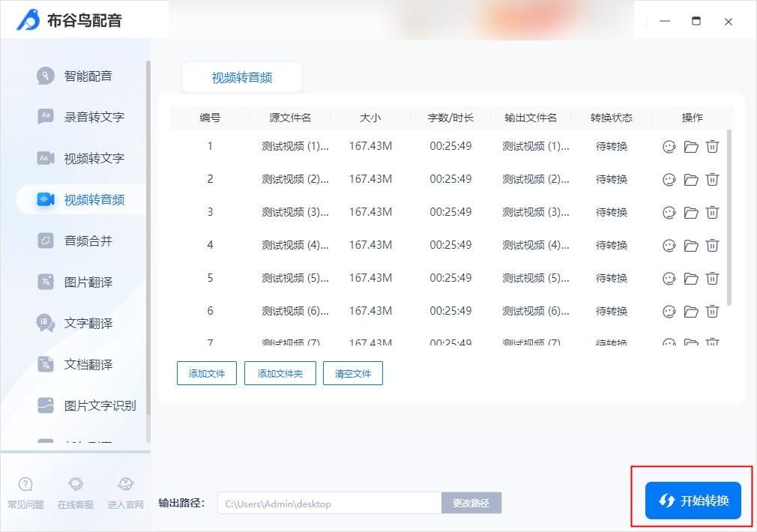Click the 图片文字识别 icon in the sidebar
This screenshot has width=757, height=532.
coord(46,405)
